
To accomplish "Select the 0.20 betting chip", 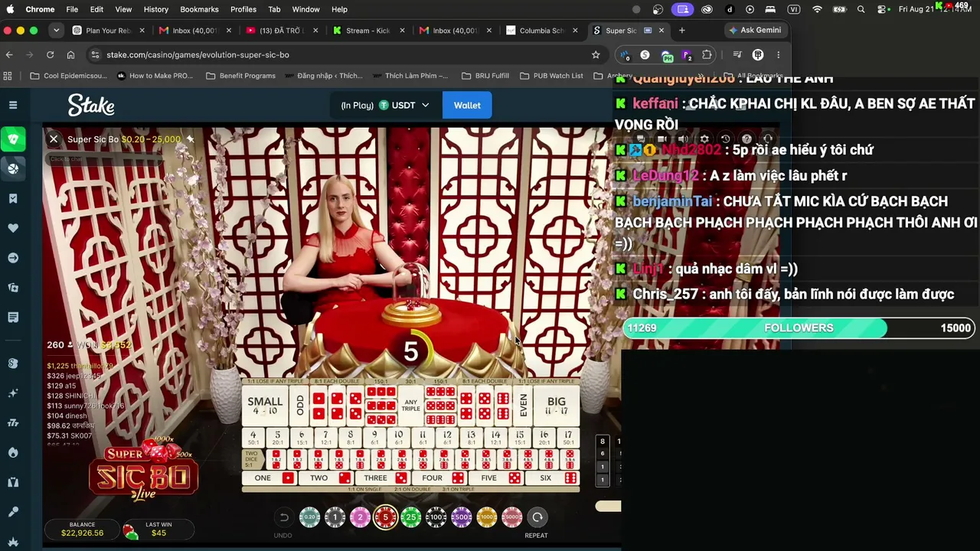I will (309, 517).
